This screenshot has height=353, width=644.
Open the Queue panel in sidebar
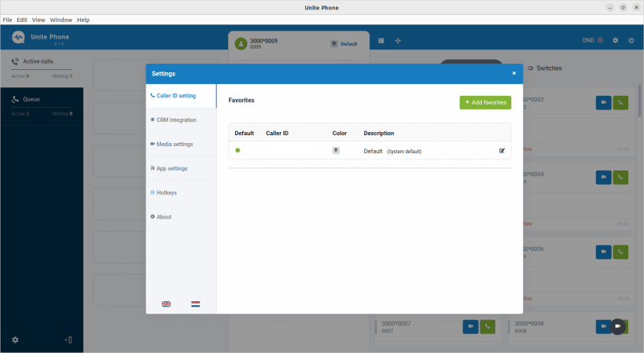pos(42,106)
